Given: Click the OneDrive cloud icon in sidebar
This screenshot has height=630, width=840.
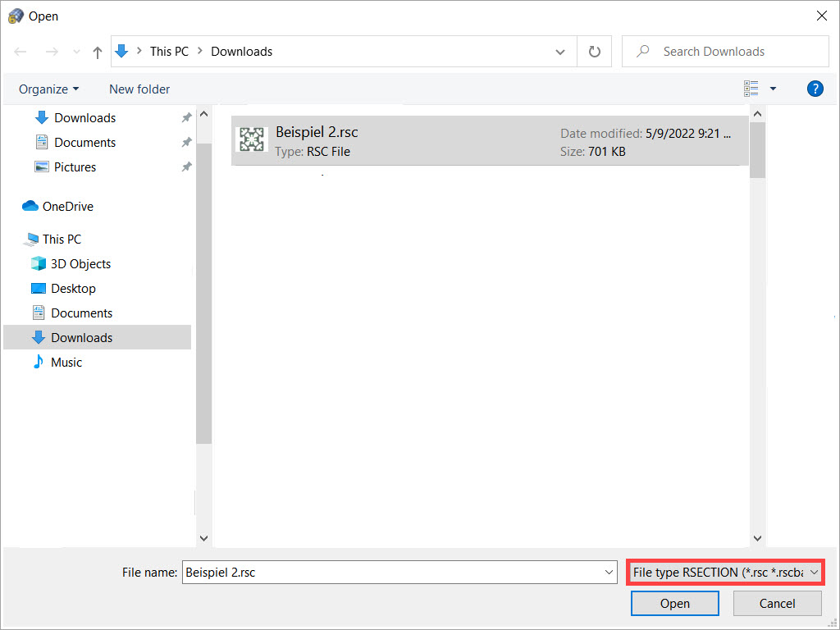Looking at the screenshot, I should tap(30, 206).
